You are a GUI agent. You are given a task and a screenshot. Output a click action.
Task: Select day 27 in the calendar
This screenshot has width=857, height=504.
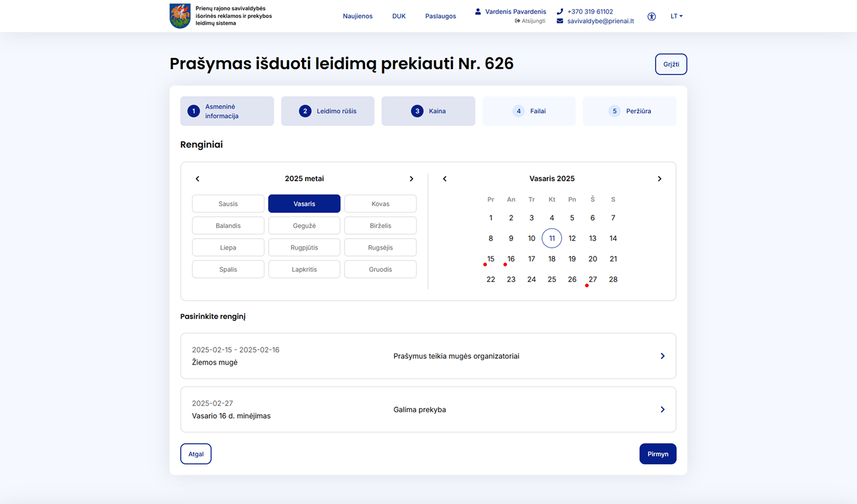tap(592, 280)
